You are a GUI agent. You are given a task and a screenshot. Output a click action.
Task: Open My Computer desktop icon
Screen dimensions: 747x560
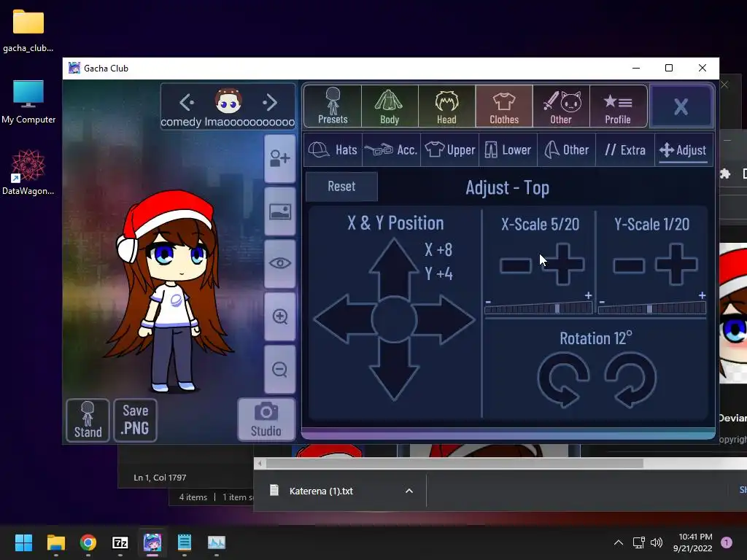[x=28, y=102]
